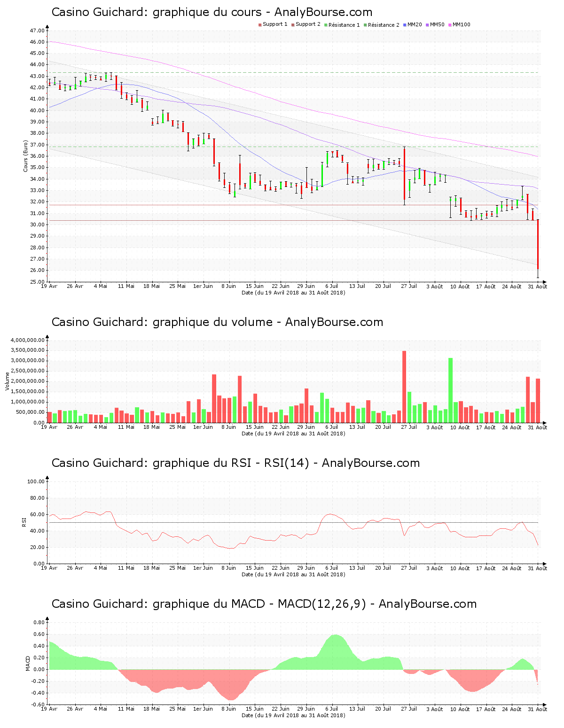Select the Résistance 1 legend entry
Viewport: 564px width, 728px height.
342,24
